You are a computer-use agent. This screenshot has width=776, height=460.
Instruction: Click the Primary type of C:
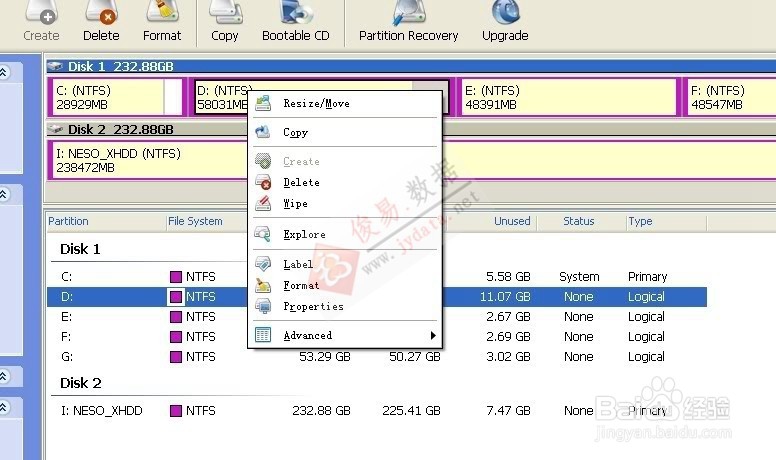pyautogui.click(x=647, y=276)
